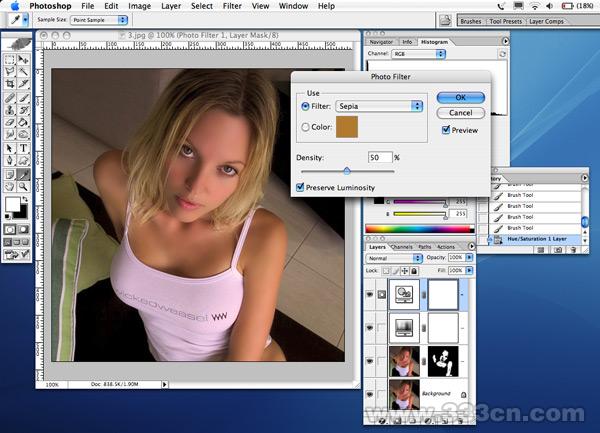600x433 pixels.
Task: Select the Rectangular Marquee tool
Action: (x=10, y=60)
